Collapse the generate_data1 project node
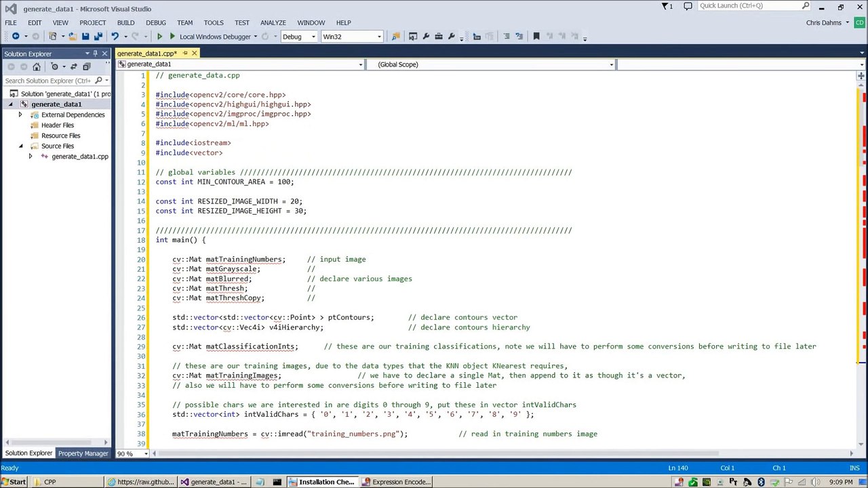868x488 pixels. click(x=10, y=104)
